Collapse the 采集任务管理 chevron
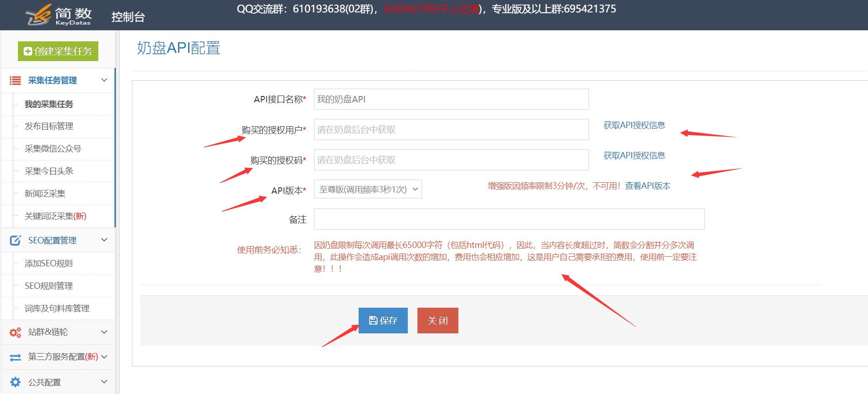Viewport: 868px width, 394px height. coord(104,80)
